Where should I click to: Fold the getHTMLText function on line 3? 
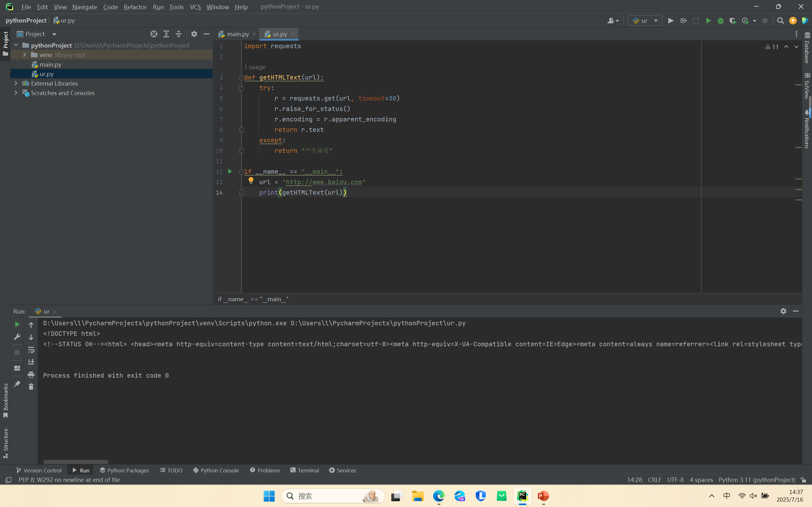(241, 77)
